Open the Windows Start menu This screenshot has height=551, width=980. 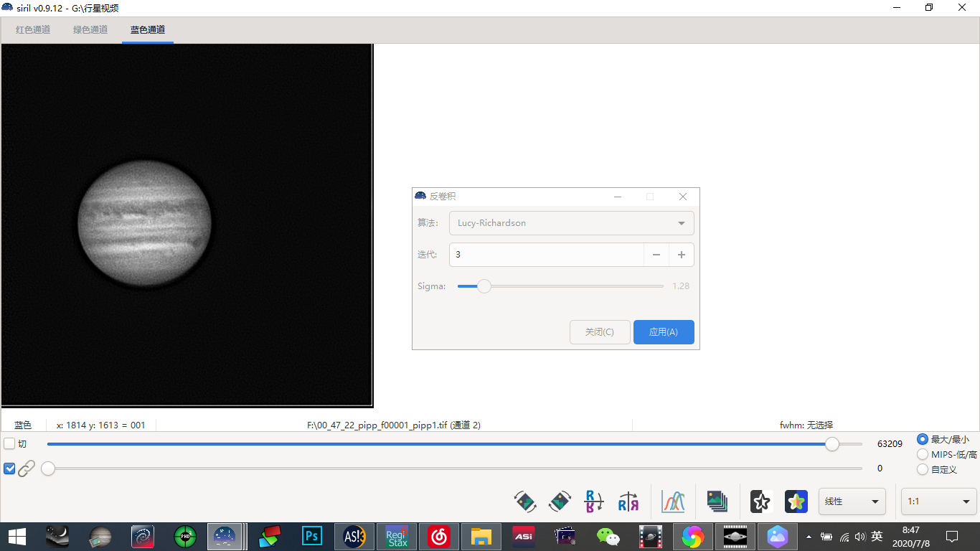coord(17,536)
